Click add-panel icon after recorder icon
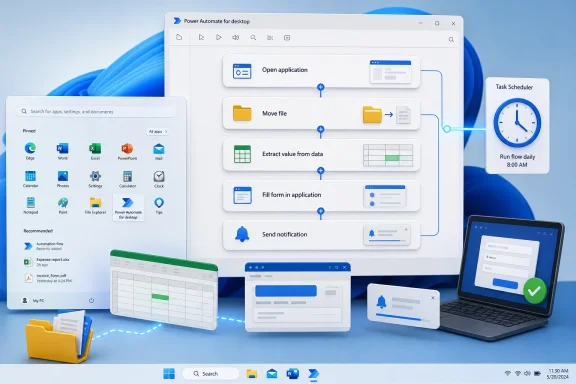The image size is (576, 384). (x=287, y=37)
